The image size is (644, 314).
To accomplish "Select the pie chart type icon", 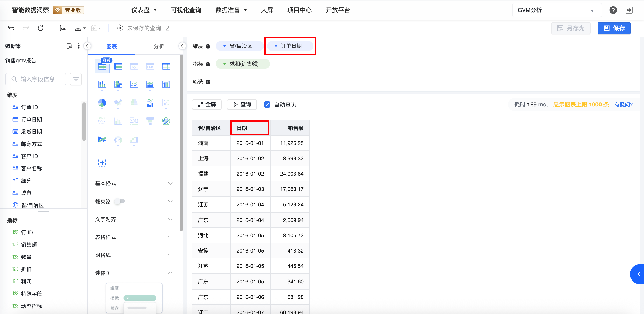I will click(x=102, y=103).
